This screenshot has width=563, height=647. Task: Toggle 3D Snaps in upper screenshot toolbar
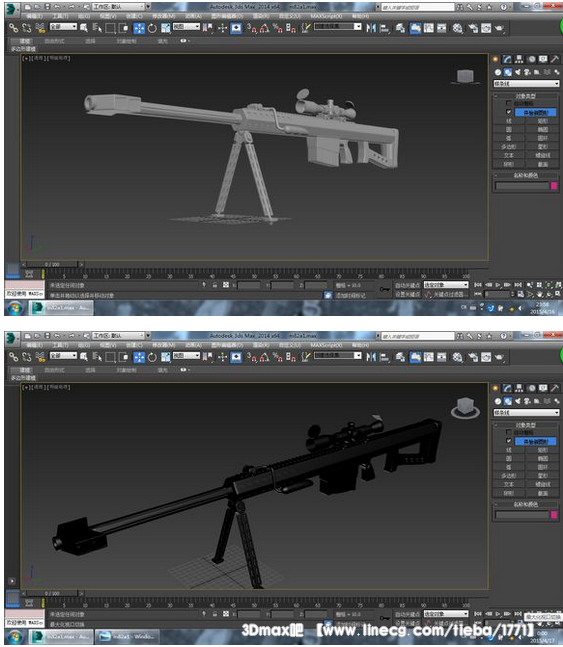coord(251,28)
